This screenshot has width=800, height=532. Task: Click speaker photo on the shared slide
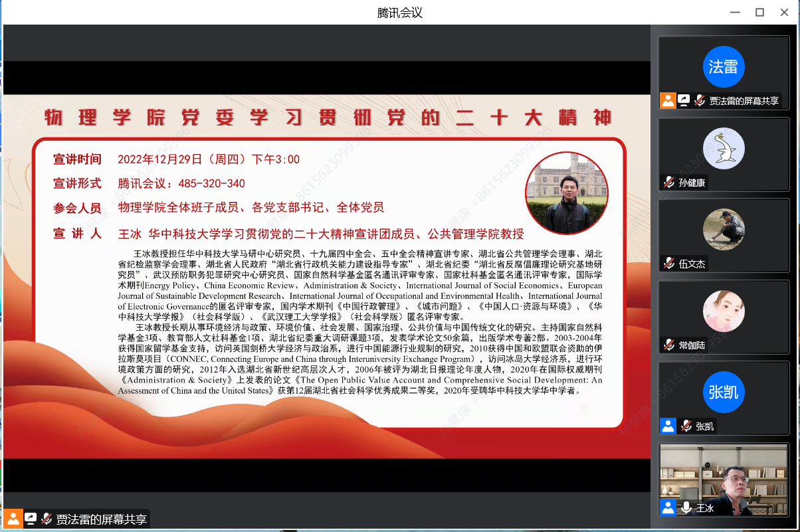tap(567, 193)
